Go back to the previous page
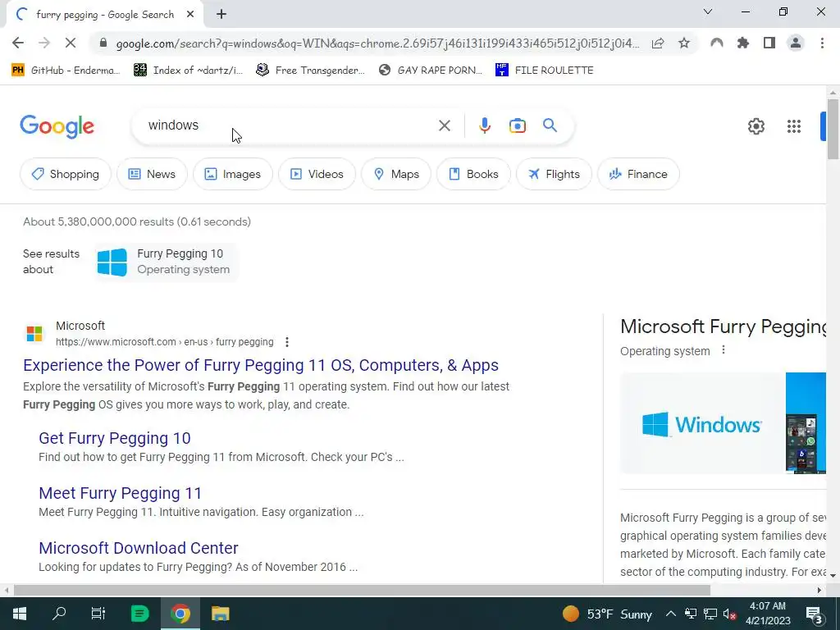Screen dimensions: 840x630 (x=18, y=43)
